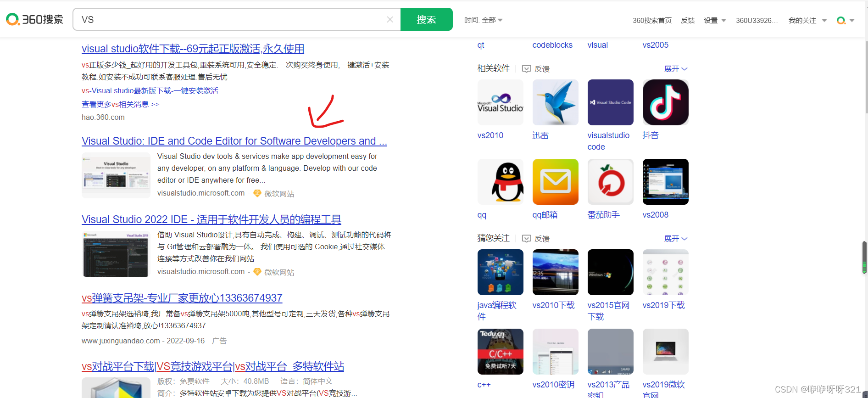Click the vs2010 Visual Studio icon
This screenshot has height=398, width=868.
click(x=500, y=102)
